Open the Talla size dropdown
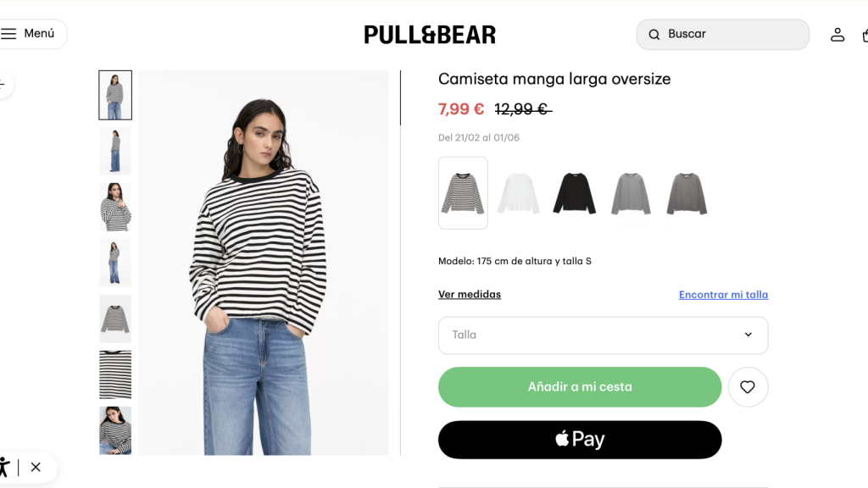 (x=603, y=335)
